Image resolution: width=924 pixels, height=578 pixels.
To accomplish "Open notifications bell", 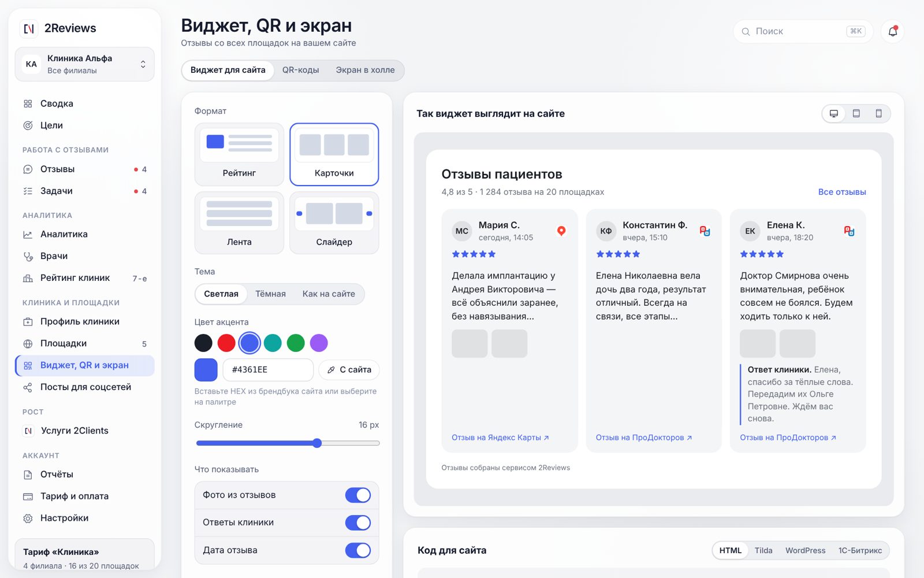I will (x=892, y=31).
